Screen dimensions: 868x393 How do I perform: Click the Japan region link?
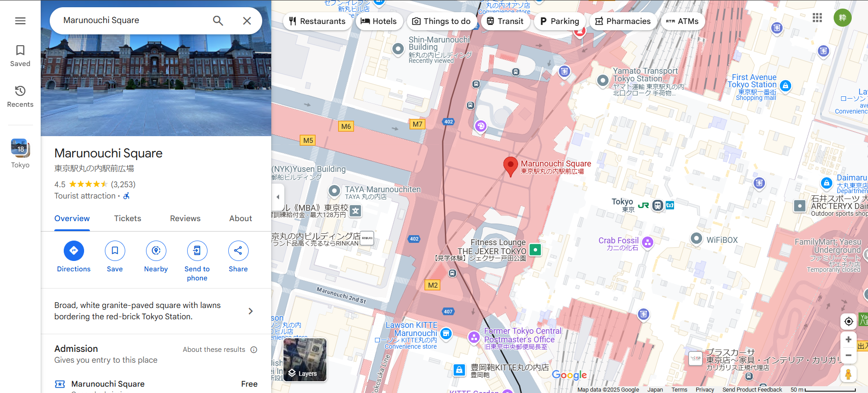pyautogui.click(x=655, y=389)
